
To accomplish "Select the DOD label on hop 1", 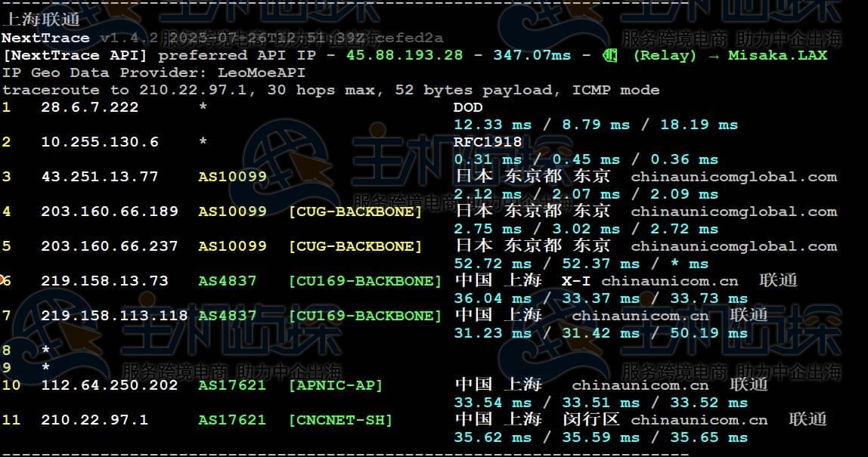I will point(468,107).
